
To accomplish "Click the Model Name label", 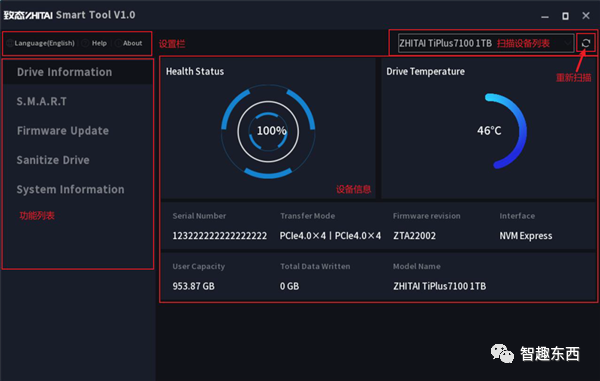I will 417,267.
